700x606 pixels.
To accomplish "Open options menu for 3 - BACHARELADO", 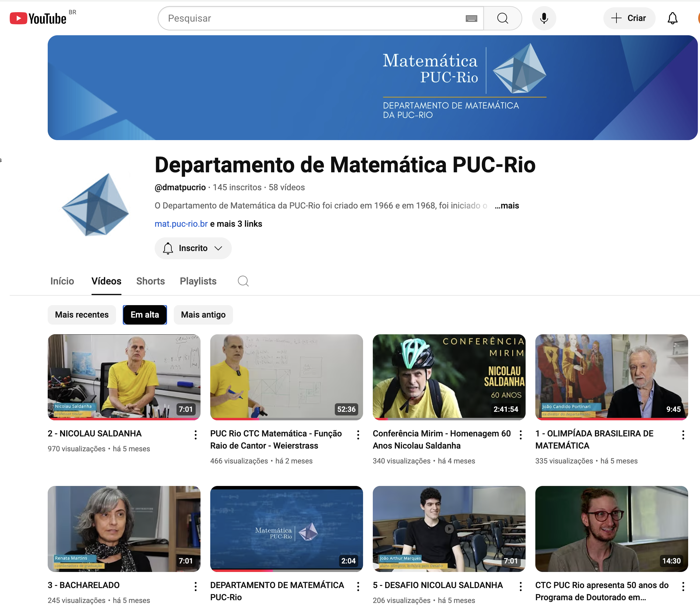I will pyautogui.click(x=195, y=586).
